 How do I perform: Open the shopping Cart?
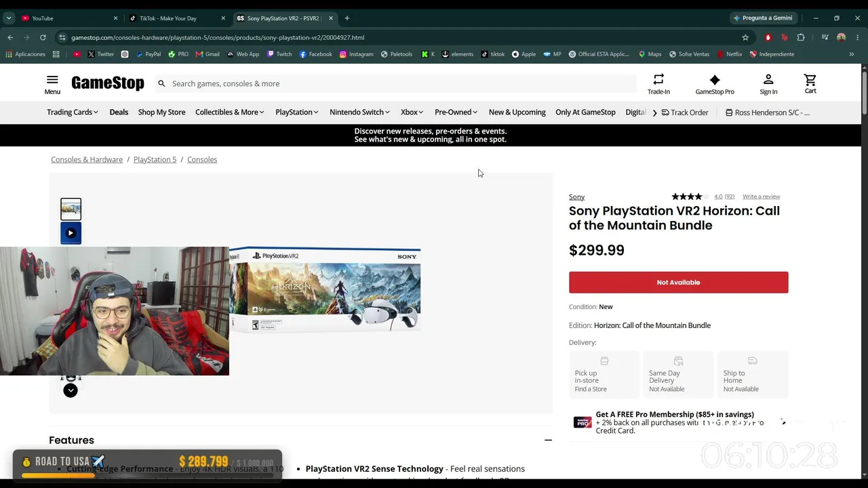tap(810, 84)
